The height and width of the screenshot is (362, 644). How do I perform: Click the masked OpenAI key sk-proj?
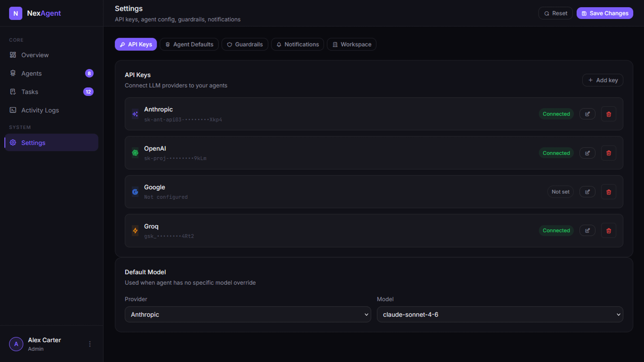(175, 158)
